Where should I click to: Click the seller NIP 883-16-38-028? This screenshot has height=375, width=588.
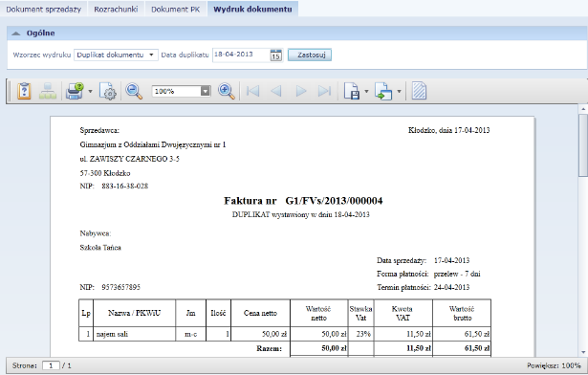(x=125, y=186)
